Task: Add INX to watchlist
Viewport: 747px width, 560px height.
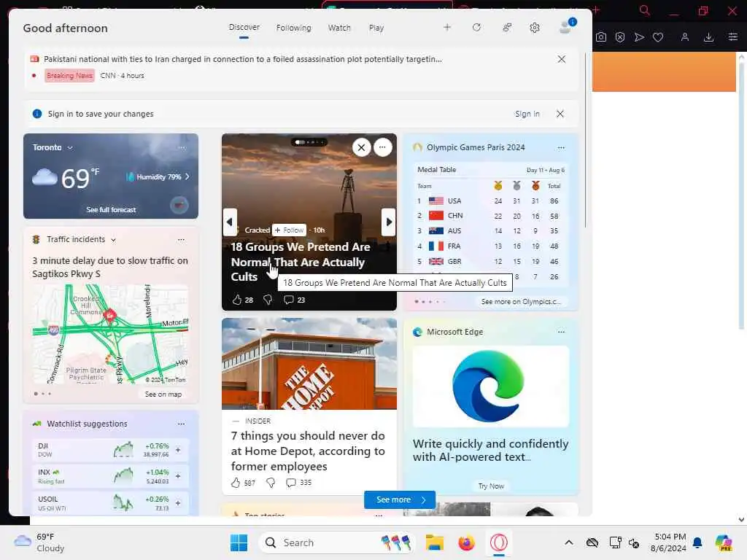Action: 178,476
